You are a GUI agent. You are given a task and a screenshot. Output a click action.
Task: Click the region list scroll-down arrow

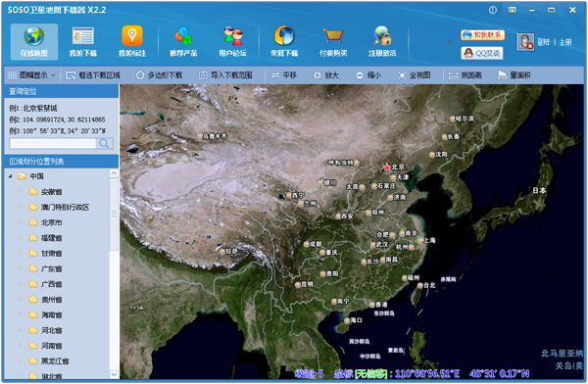(114, 374)
